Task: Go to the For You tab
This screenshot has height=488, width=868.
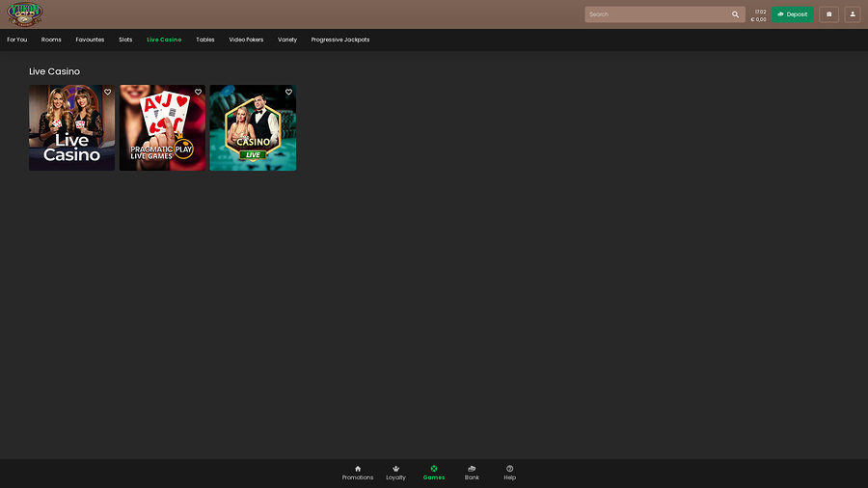Action: click(17, 40)
